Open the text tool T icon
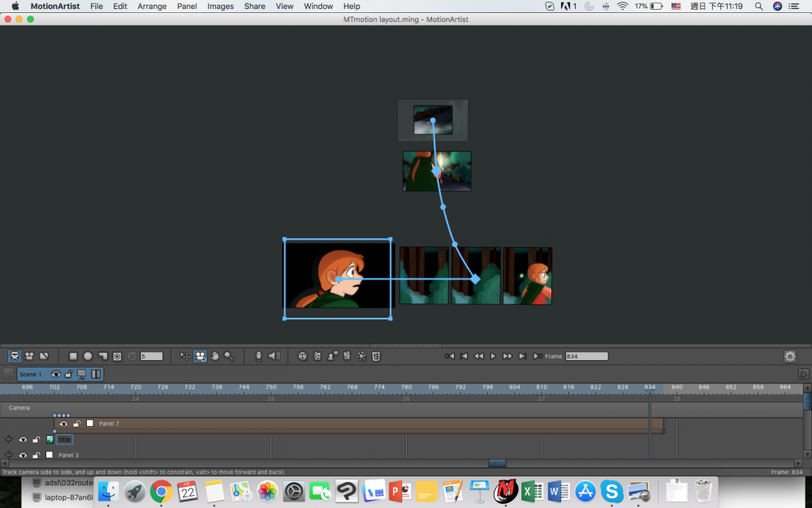Screen dimensions: 812x508 pos(302,356)
